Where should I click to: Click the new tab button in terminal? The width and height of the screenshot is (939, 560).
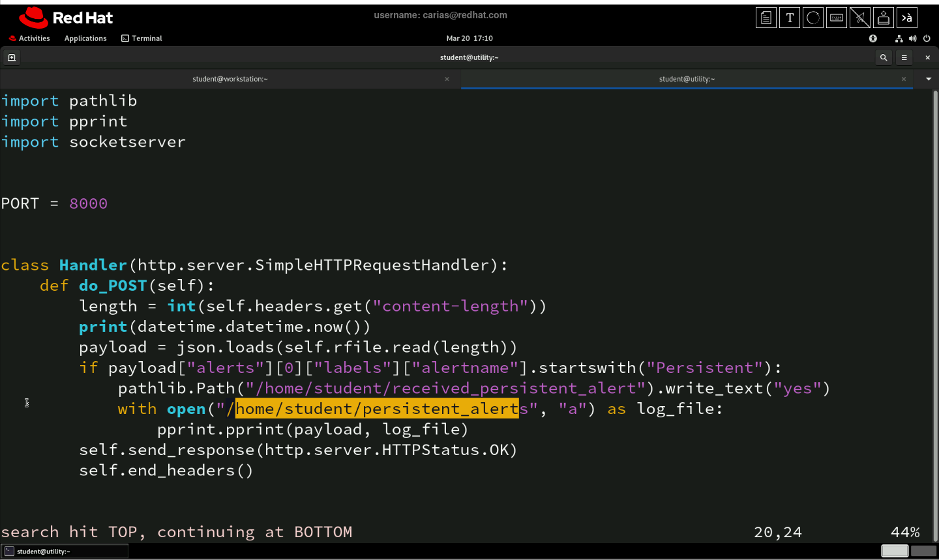11,57
